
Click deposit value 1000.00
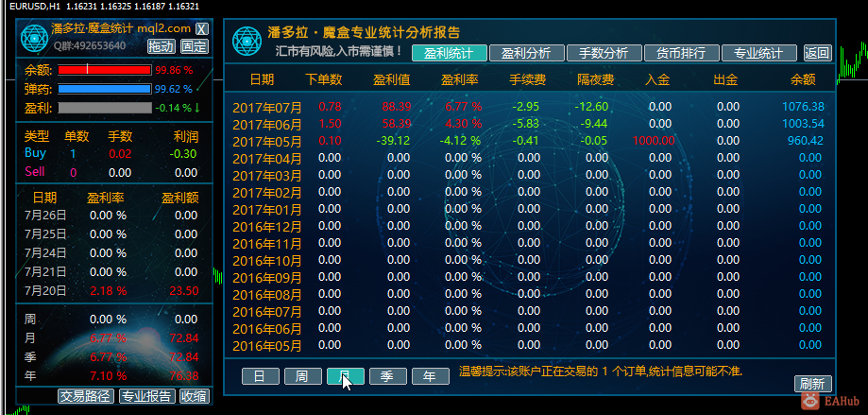click(654, 141)
